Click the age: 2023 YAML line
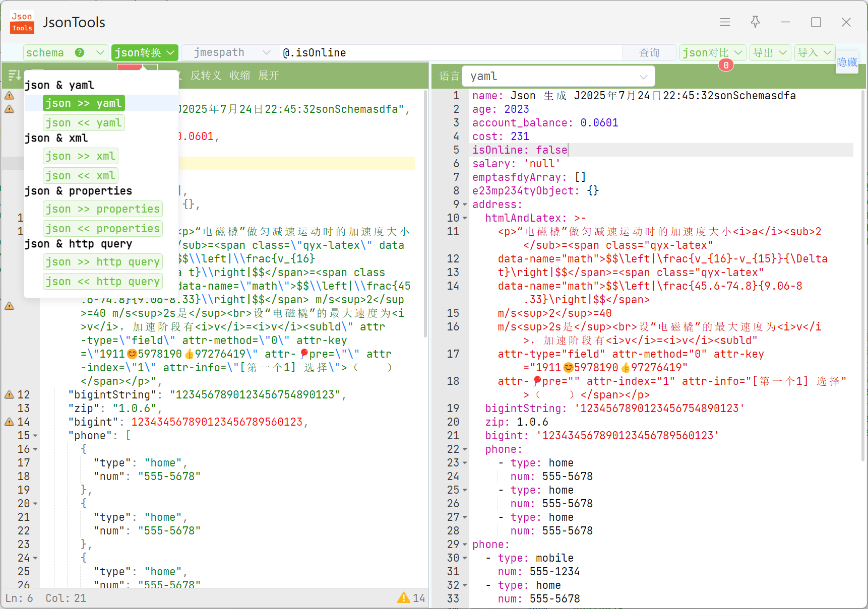Screen dimensions: 868x609 tap(501, 109)
